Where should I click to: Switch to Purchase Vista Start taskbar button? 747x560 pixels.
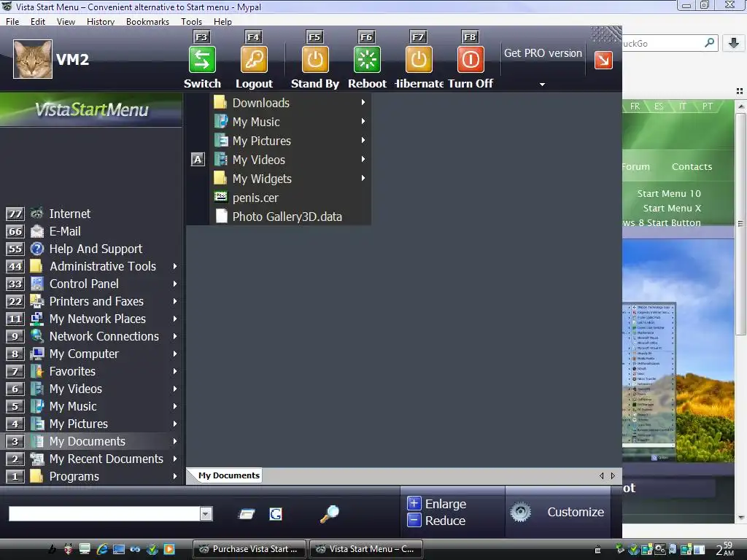(x=249, y=549)
